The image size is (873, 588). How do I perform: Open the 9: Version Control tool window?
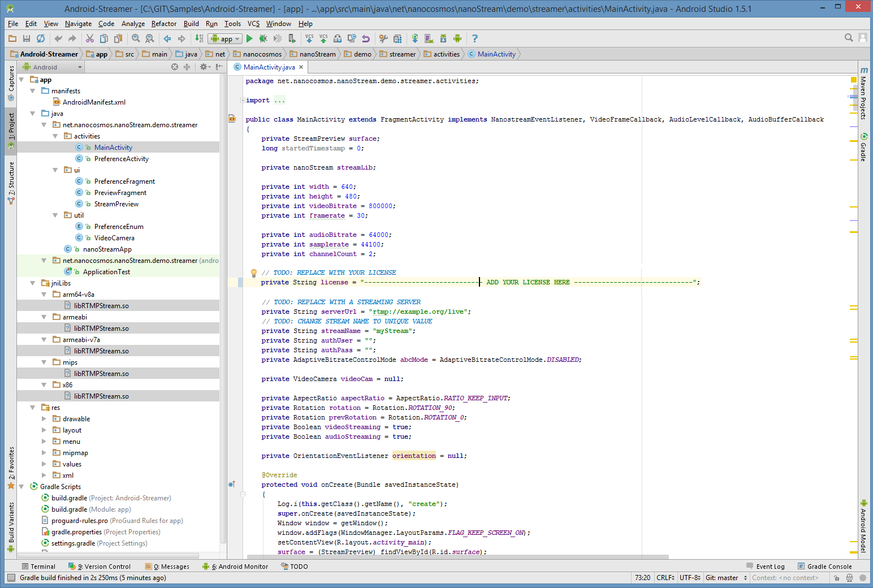[100, 567]
